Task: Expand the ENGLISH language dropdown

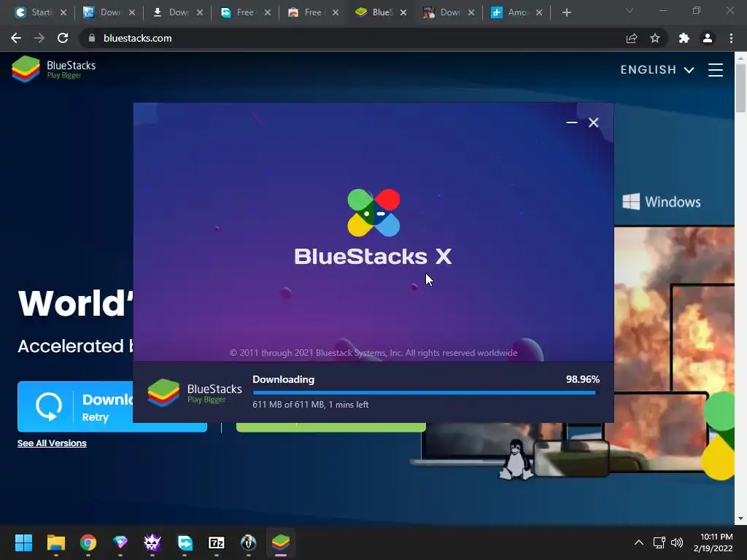Action: click(657, 70)
